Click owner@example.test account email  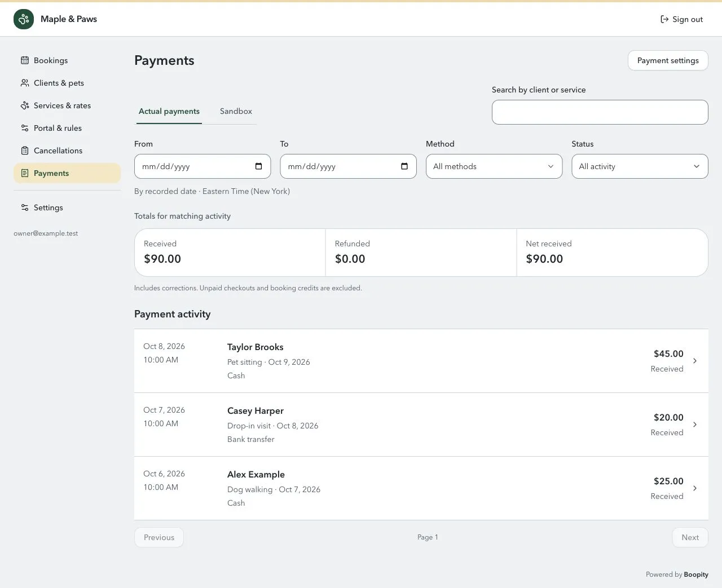tap(46, 233)
